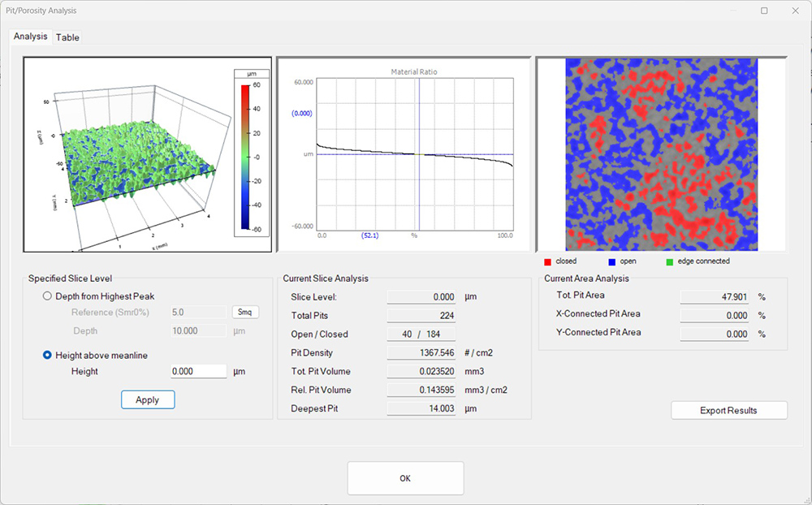
Task: Click the green edge connected legend swatch
Action: click(670, 261)
